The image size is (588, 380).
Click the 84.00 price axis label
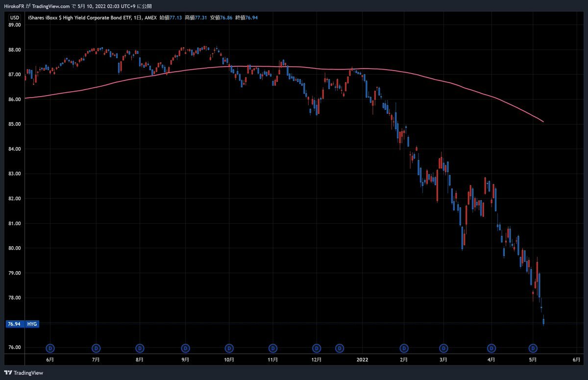15,149
